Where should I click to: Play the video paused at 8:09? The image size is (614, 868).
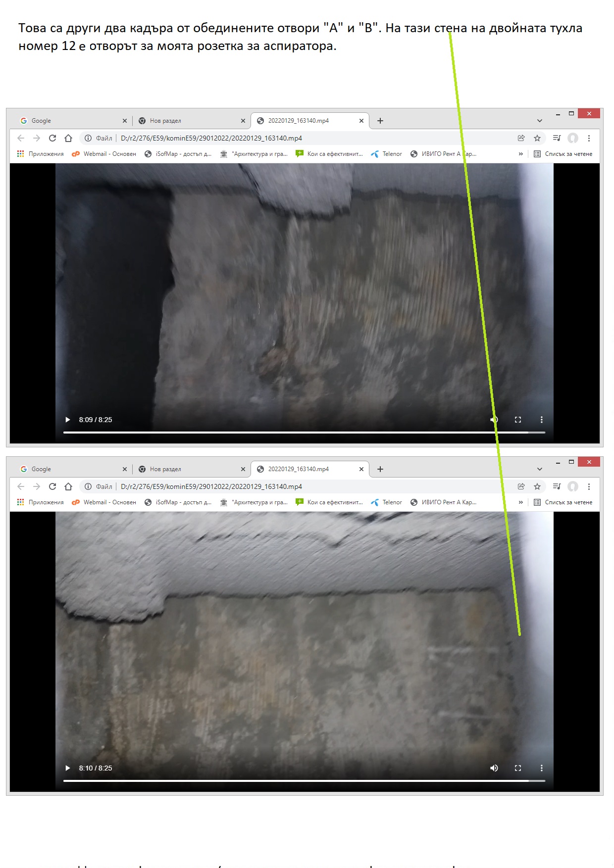click(68, 420)
